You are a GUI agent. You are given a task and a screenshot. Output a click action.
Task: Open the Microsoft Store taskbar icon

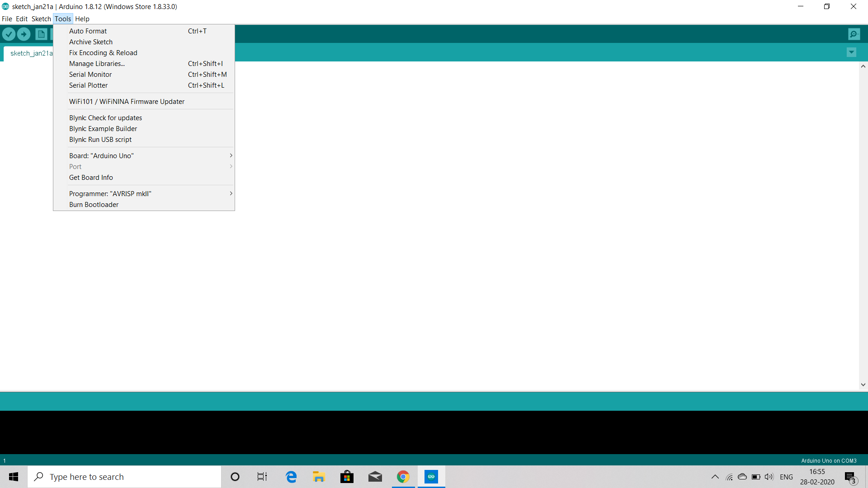tap(347, 477)
